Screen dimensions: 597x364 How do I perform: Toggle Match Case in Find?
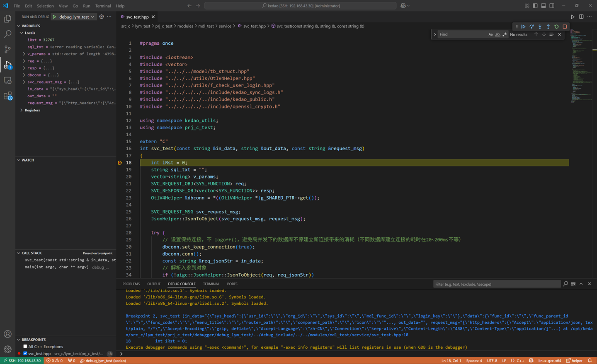490,34
